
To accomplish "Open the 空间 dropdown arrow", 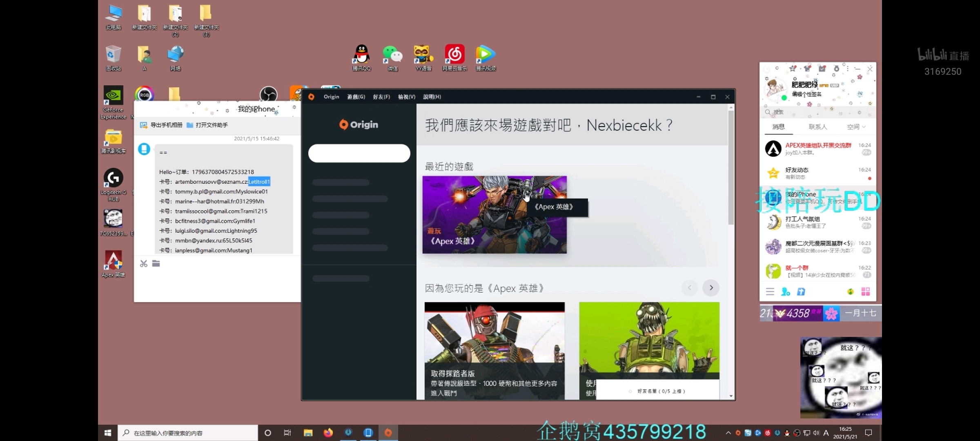I will pos(863,127).
